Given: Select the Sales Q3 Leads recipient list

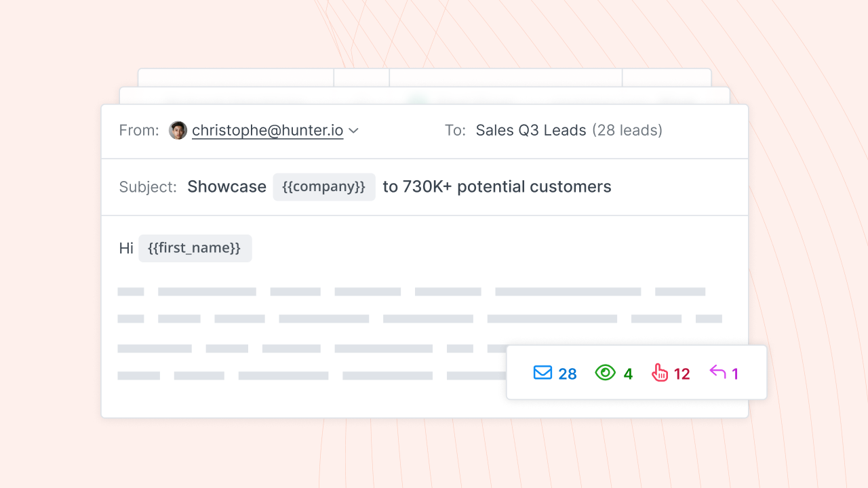Looking at the screenshot, I should click(x=531, y=130).
